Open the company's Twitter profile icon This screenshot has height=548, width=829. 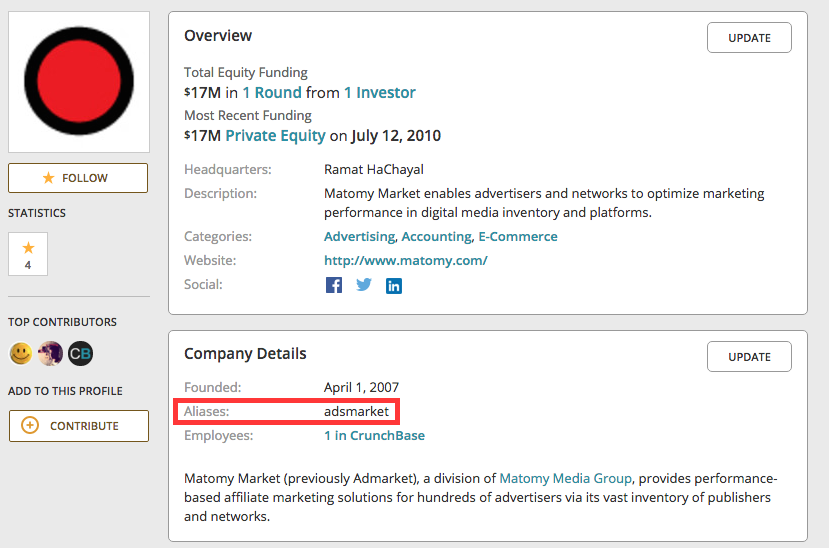(364, 285)
